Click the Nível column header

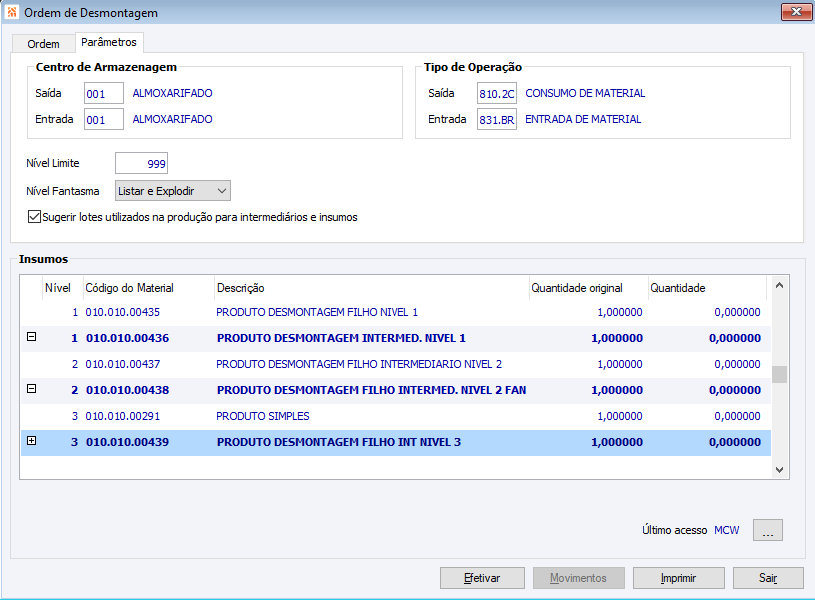point(62,288)
